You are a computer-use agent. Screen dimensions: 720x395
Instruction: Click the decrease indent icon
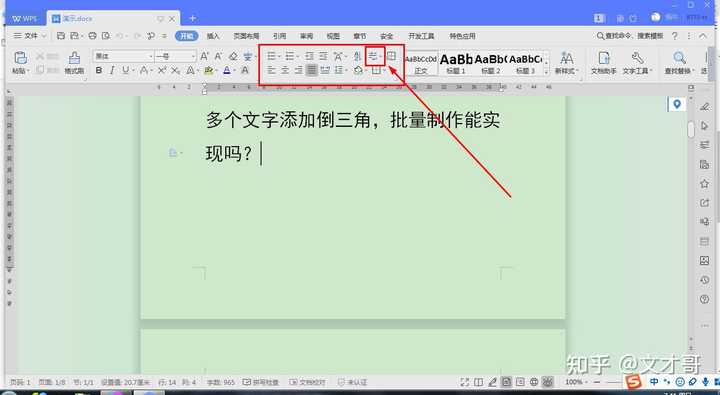tap(309, 56)
